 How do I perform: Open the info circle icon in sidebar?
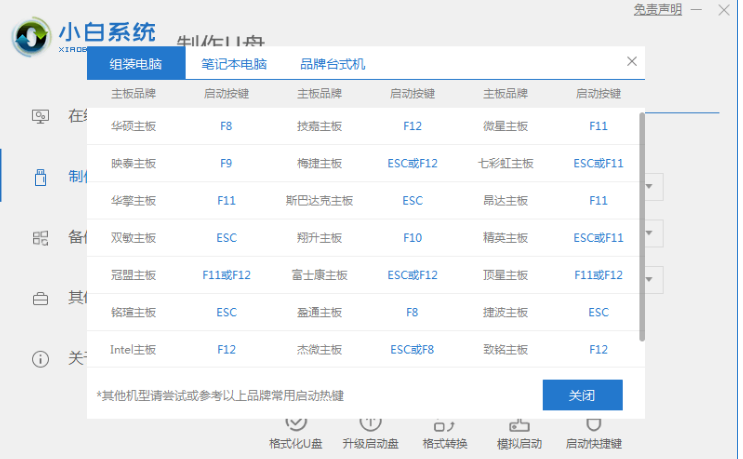pos(41,358)
